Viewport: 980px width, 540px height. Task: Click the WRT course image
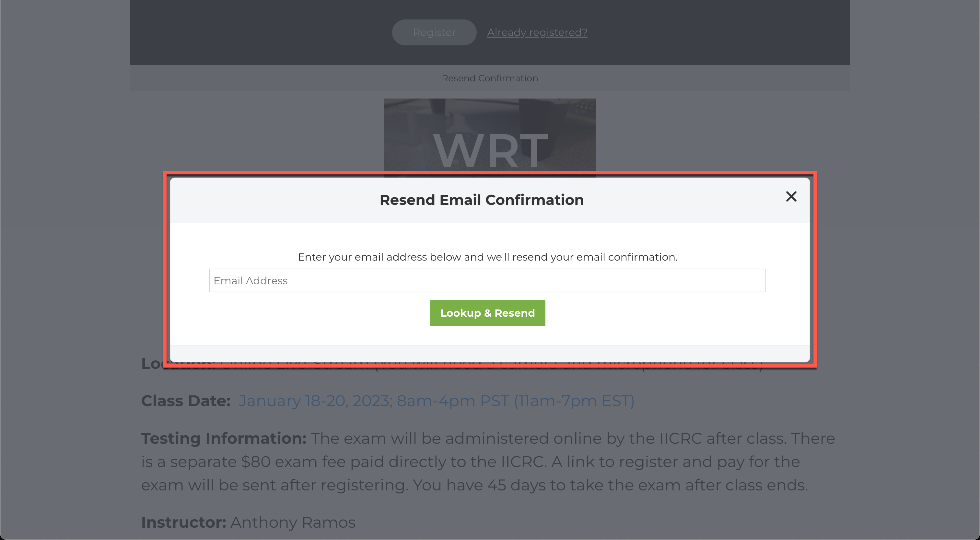(x=489, y=135)
